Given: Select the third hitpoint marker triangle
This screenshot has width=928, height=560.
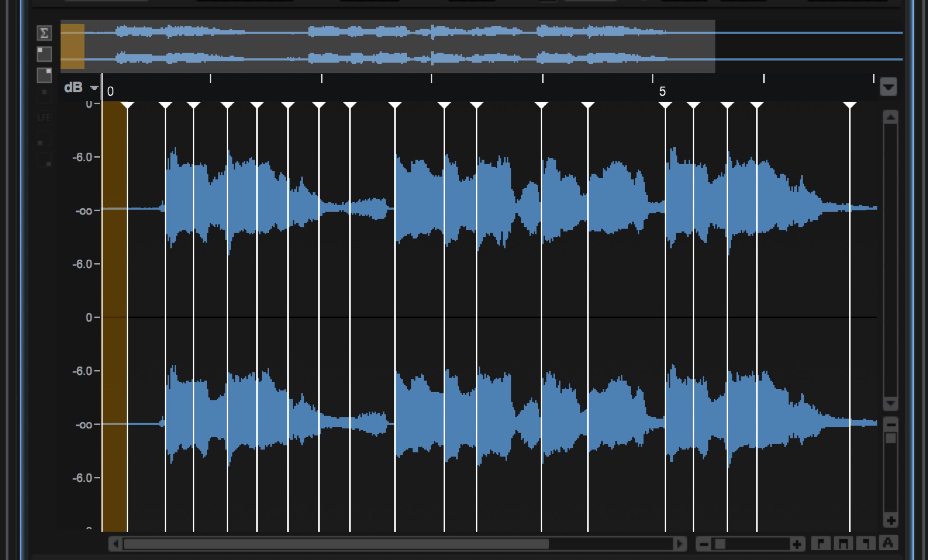Looking at the screenshot, I should pyautogui.click(x=194, y=106).
